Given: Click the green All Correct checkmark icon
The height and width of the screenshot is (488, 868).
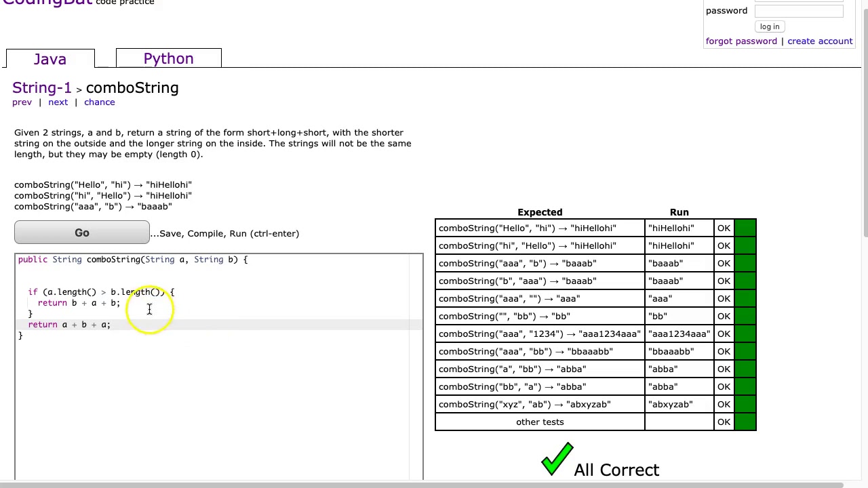Looking at the screenshot, I should click(557, 460).
